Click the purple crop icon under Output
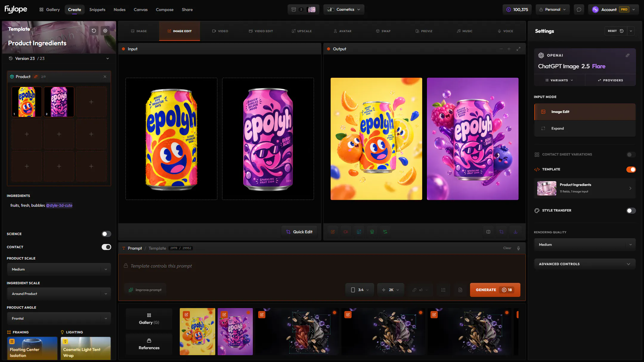 (x=501, y=232)
